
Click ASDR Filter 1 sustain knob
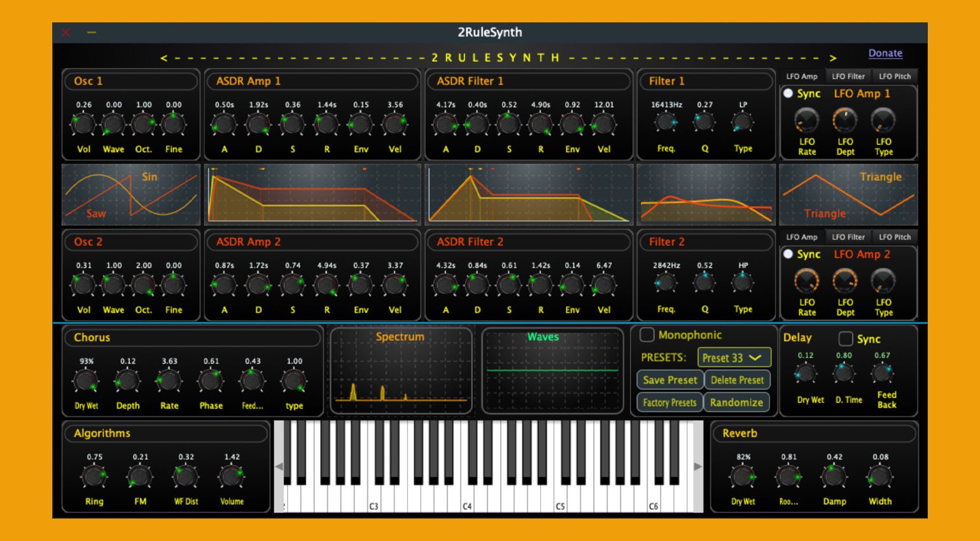click(508, 124)
